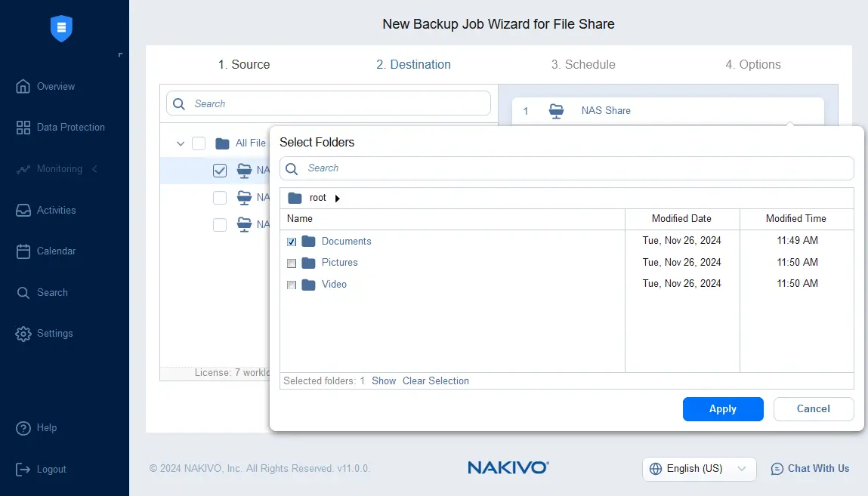
Task: Click the Apply button
Action: click(x=723, y=409)
